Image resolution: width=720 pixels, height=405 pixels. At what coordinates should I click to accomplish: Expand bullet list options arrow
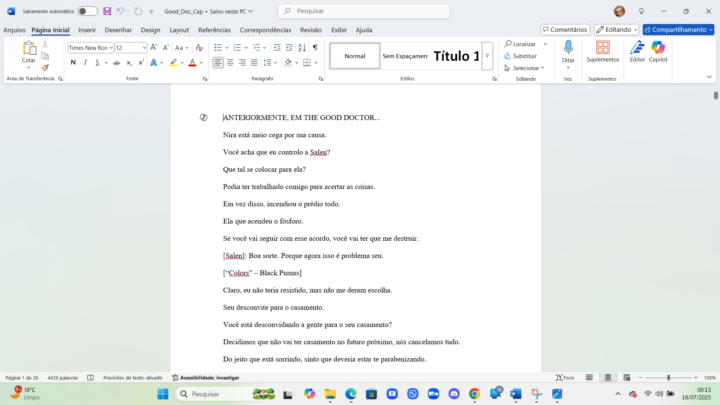[227, 48]
